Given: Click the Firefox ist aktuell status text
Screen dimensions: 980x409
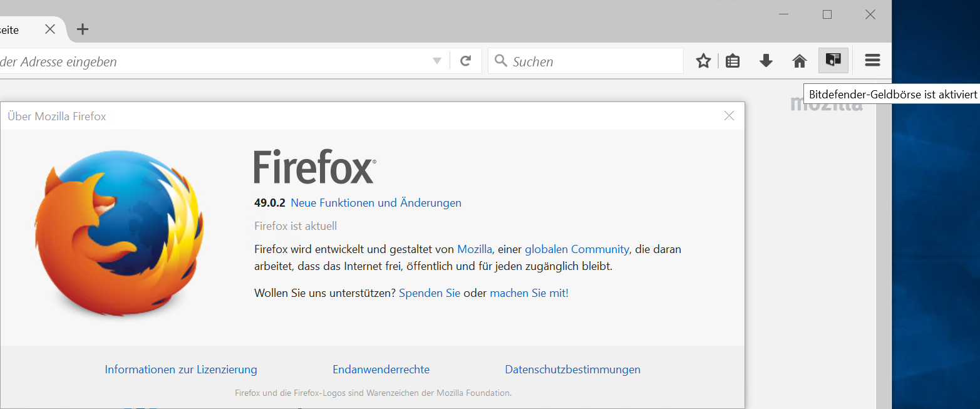Looking at the screenshot, I should (x=296, y=226).
